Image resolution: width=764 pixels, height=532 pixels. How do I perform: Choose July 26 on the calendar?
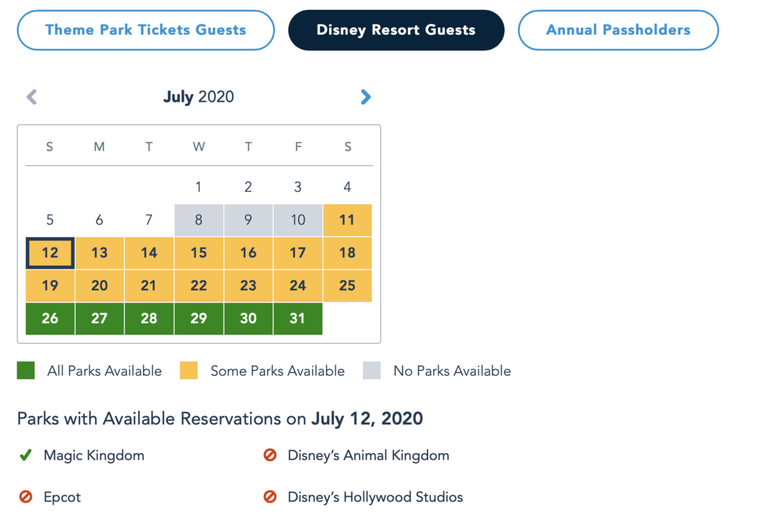[50, 319]
